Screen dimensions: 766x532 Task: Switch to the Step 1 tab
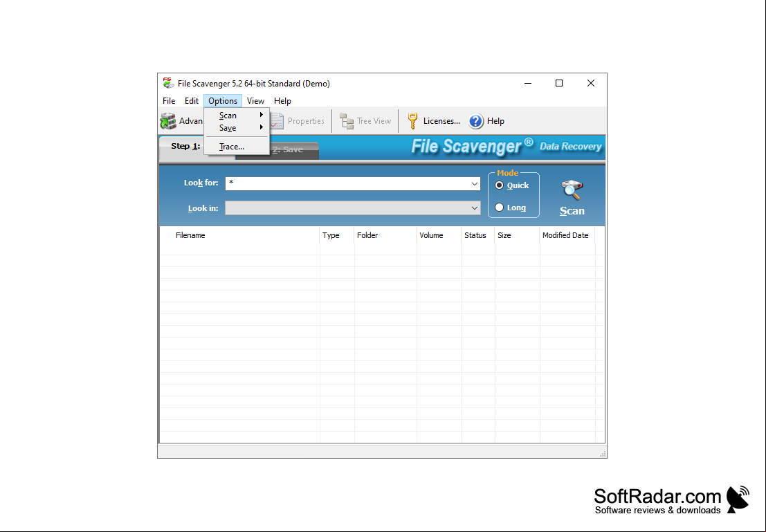point(185,147)
